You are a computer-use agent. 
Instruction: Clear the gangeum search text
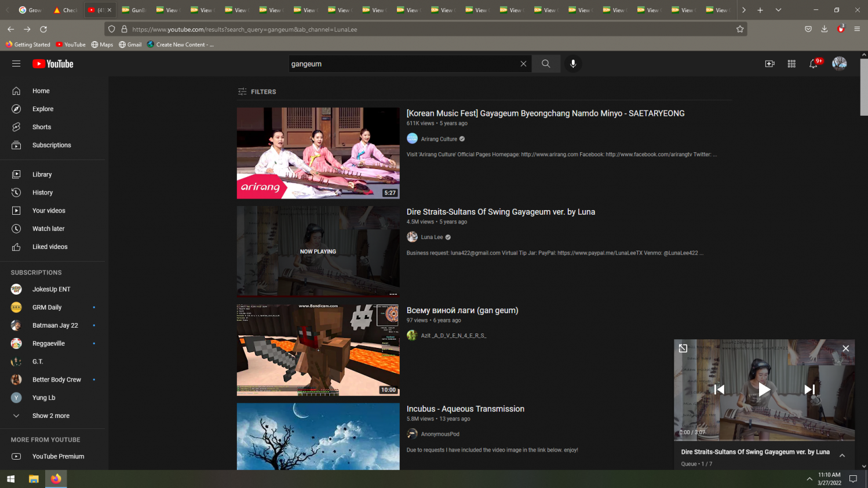[523, 64]
